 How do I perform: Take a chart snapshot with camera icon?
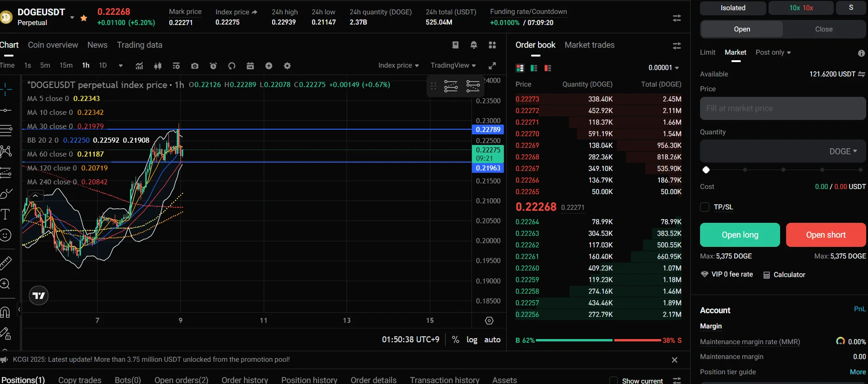click(195, 66)
